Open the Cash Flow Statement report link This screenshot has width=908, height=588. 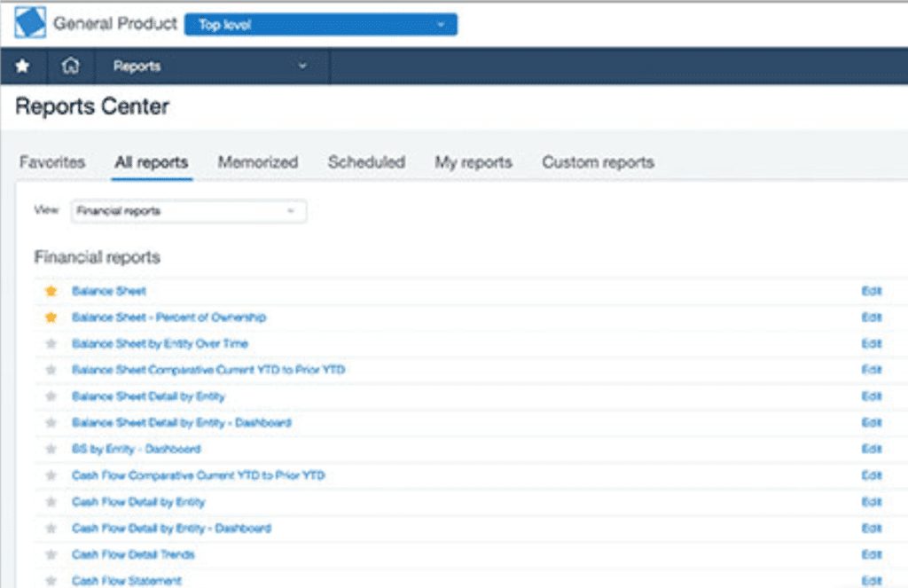pyautogui.click(x=127, y=581)
